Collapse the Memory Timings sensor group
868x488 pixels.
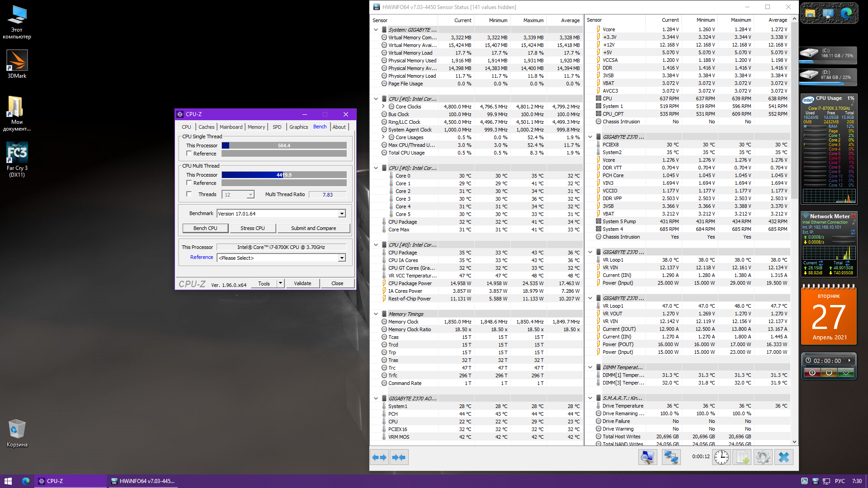coord(376,314)
